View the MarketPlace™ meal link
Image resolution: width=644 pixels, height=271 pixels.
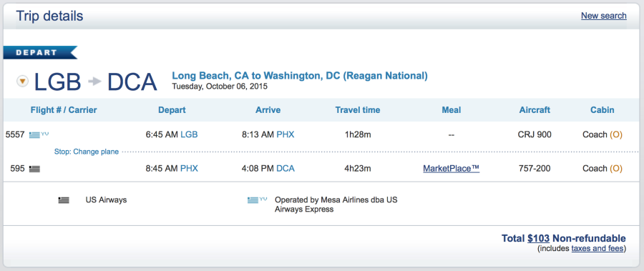point(451,168)
